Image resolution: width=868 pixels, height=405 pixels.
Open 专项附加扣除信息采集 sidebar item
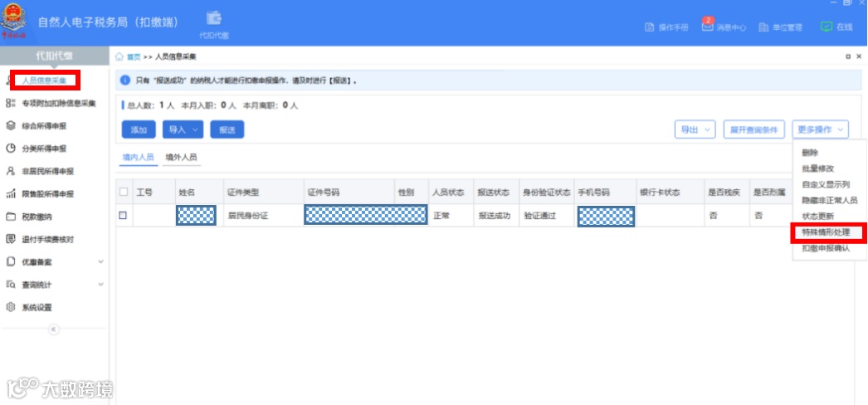(59, 104)
